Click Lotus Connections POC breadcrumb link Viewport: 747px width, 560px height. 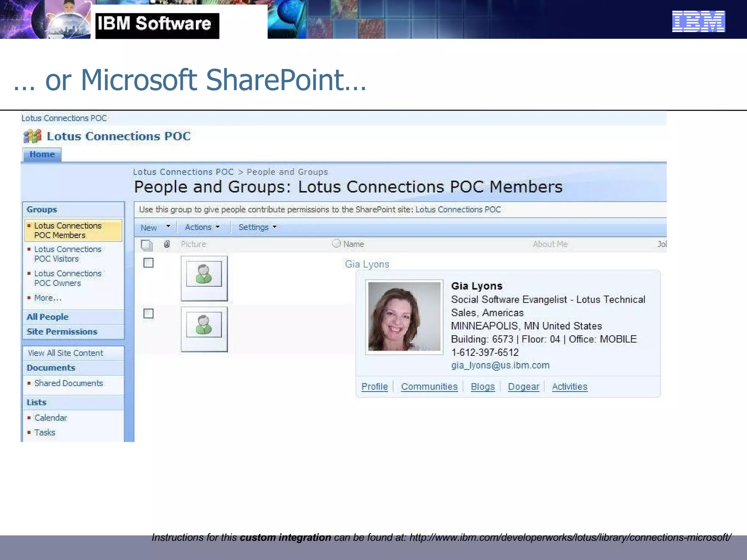(183, 172)
